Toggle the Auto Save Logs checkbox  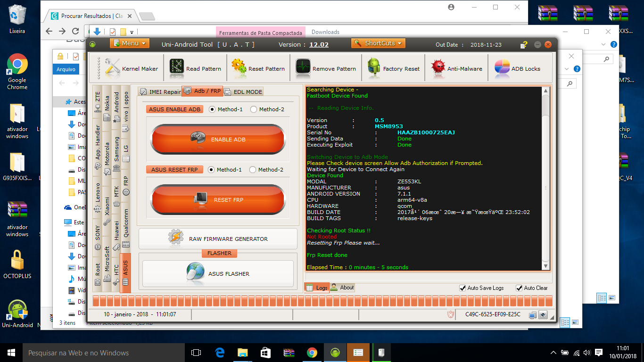482,288
